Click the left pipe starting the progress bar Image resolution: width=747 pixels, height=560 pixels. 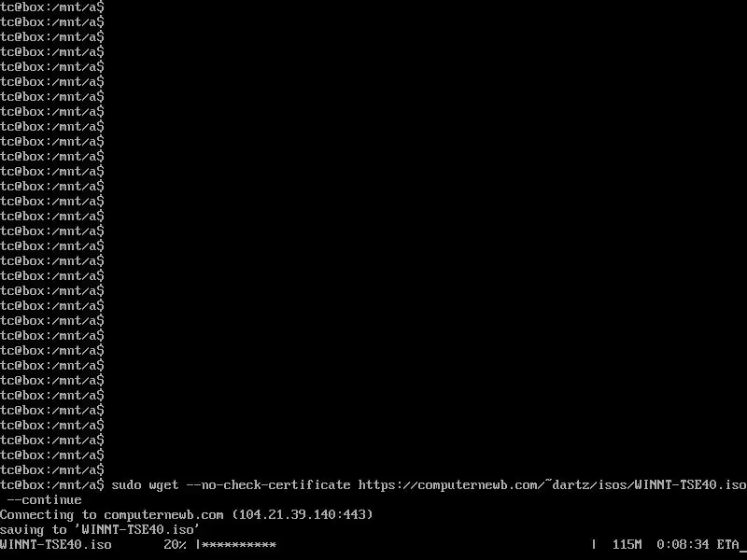(x=198, y=544)
